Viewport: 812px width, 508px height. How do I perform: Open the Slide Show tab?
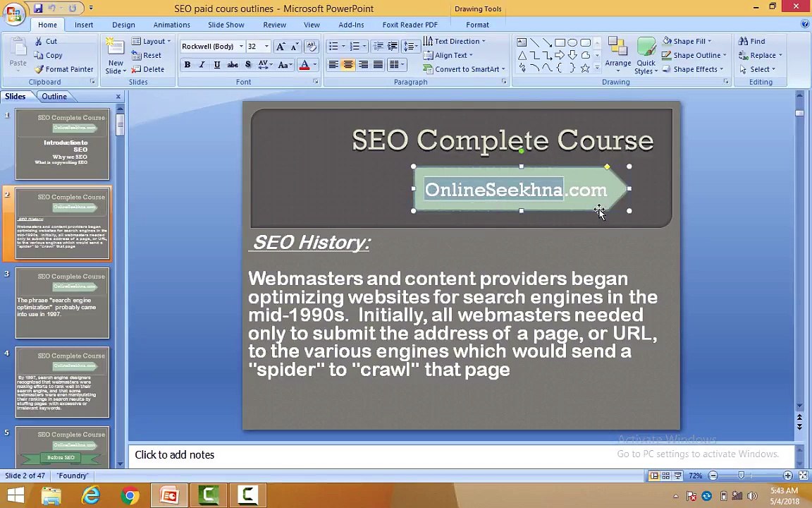click(226, 25)
